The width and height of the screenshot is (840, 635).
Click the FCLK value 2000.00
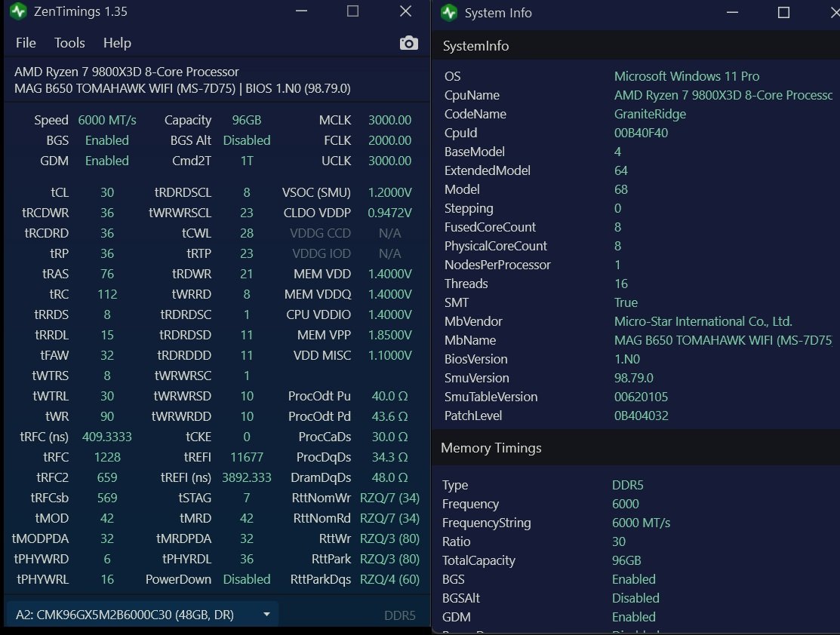pyautogui.click(x=389, y=140)
